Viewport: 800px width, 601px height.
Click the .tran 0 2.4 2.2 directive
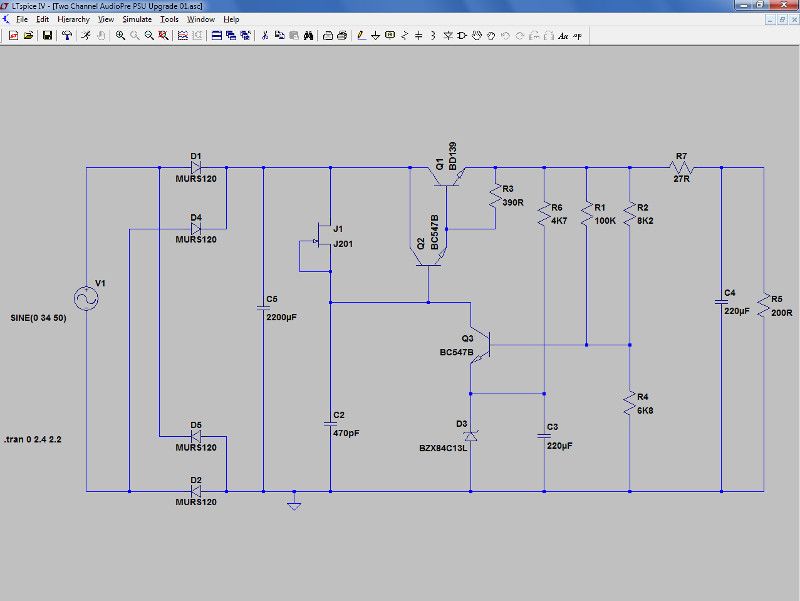pyautogui.click(x=33, y=439)
